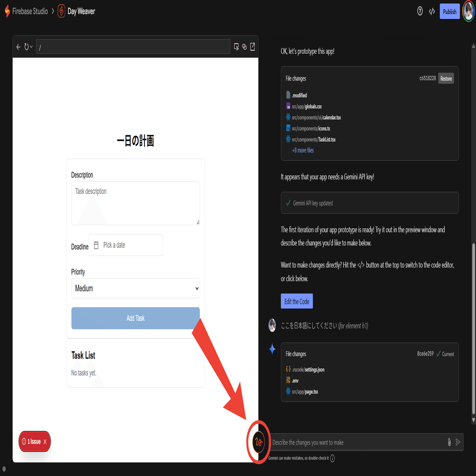Focus the Describe changes prompt field

[x=358, y=443]
